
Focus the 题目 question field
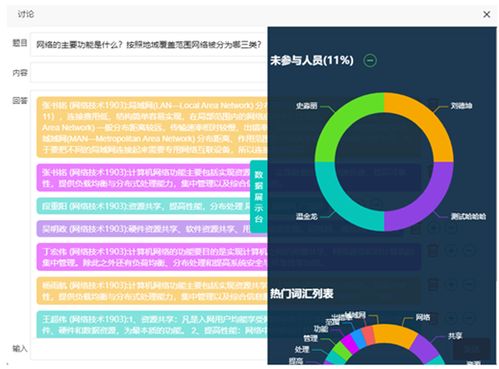point(149,44)
